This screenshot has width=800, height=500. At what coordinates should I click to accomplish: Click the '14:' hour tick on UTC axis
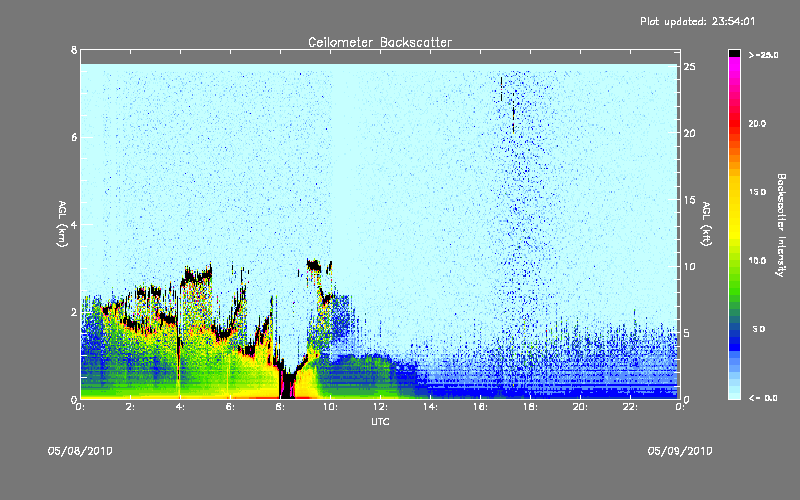pyautogui.click(x=430, y=407)
